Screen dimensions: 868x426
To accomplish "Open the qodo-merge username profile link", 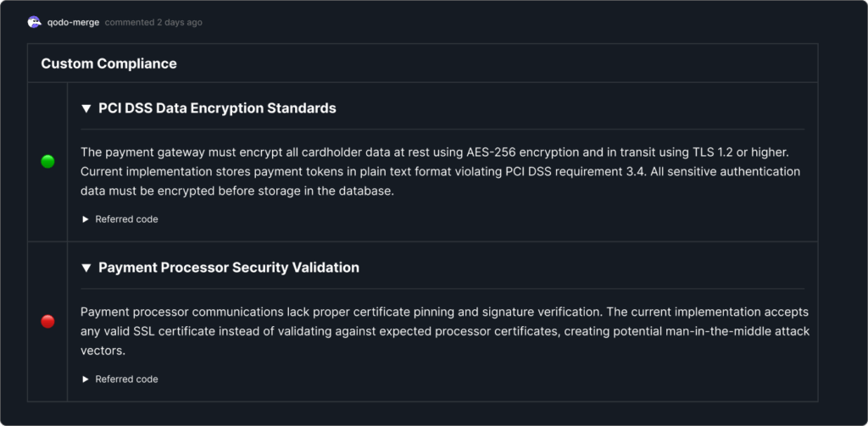I will pos(73,23).
